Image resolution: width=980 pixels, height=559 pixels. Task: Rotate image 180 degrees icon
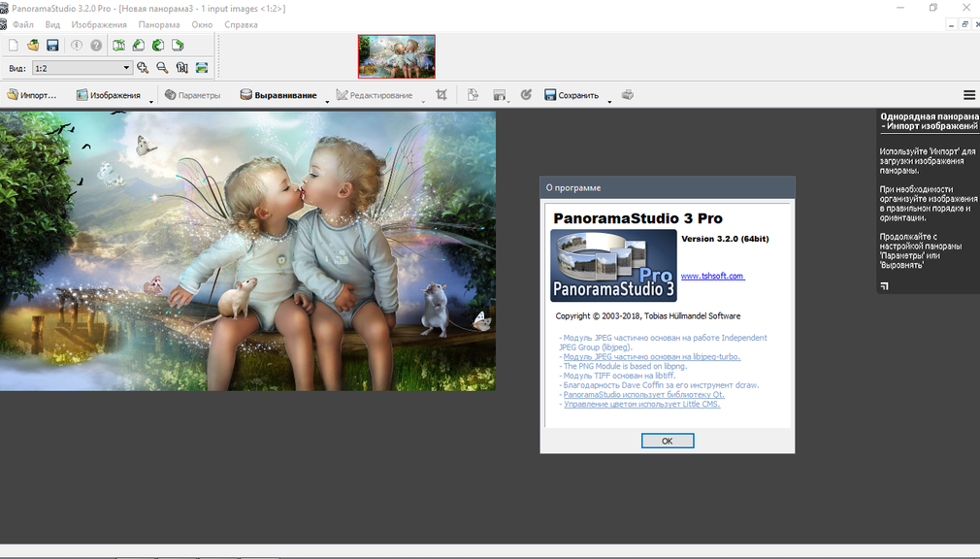[158, 45]
